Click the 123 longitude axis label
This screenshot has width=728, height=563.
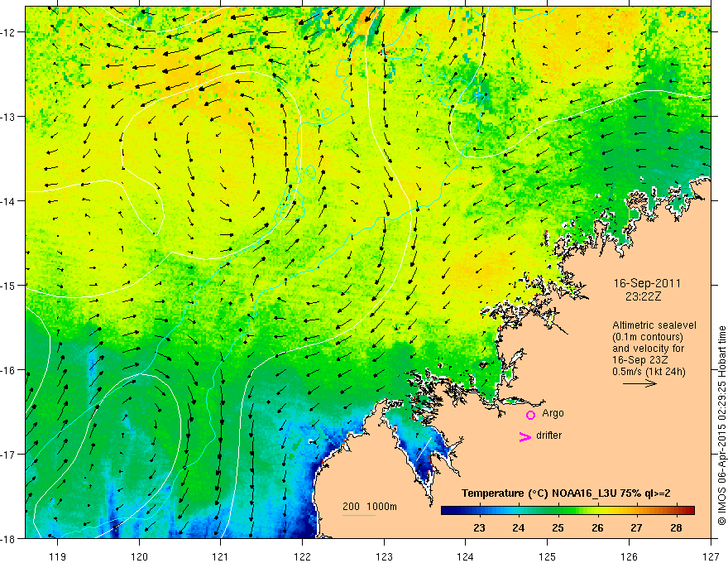[x=384, y=556]
